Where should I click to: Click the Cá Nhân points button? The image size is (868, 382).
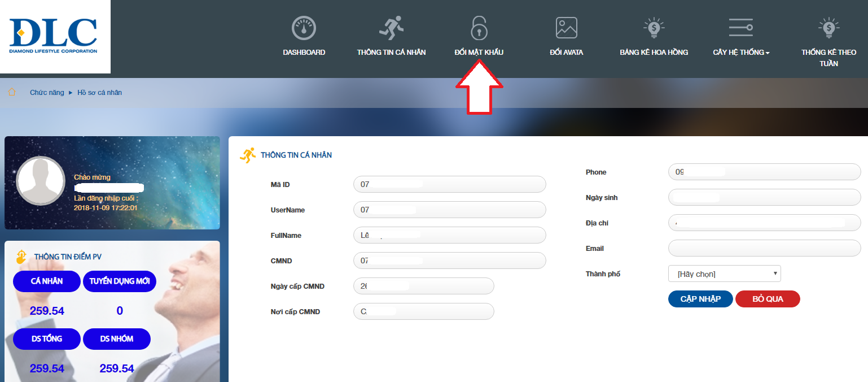pyautogui.click(x=47, y=281)
